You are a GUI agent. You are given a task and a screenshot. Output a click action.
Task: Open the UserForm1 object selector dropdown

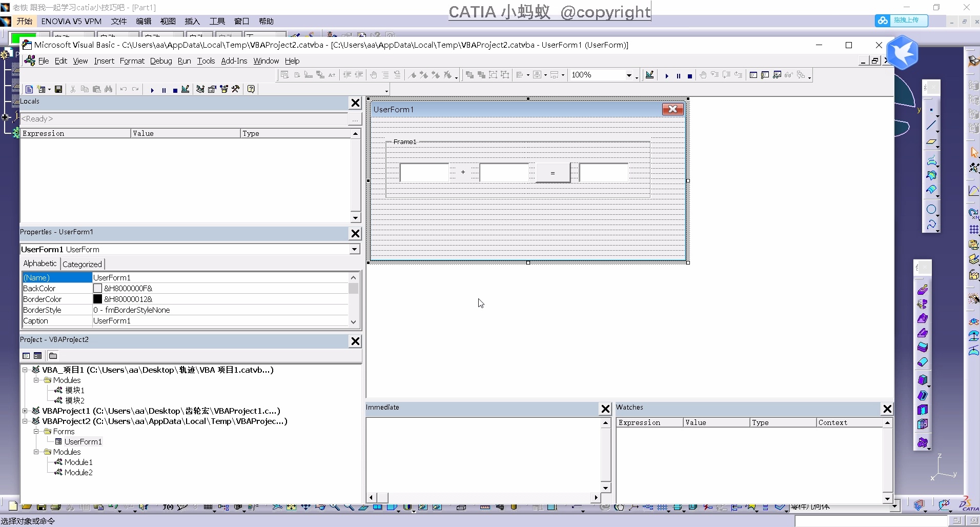point(354,249)
